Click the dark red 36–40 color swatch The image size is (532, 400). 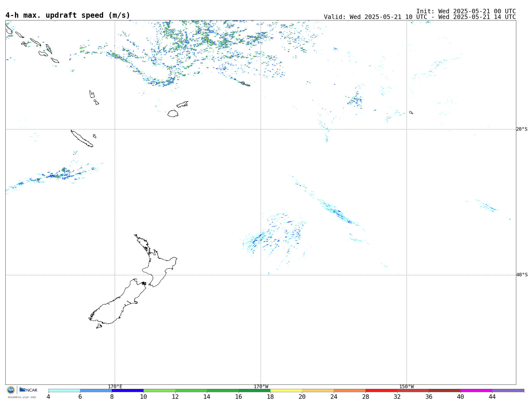(445, 390)
